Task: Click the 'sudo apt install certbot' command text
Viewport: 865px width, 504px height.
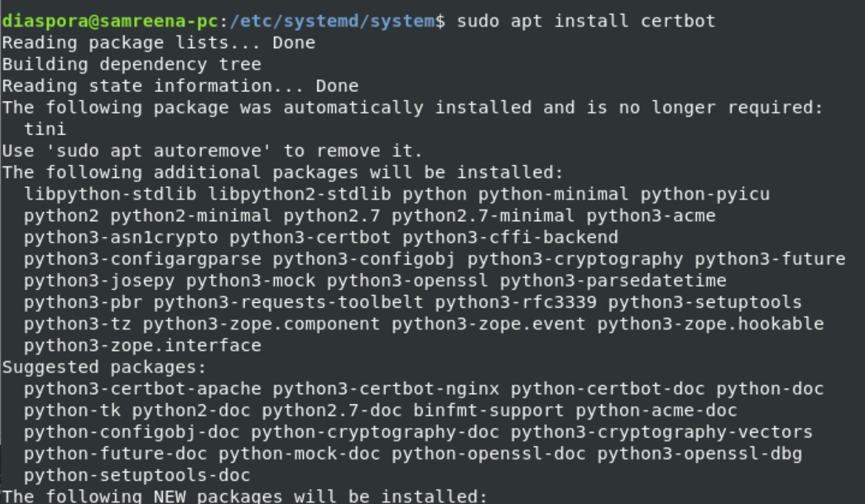Action: [x=586, y=21]
